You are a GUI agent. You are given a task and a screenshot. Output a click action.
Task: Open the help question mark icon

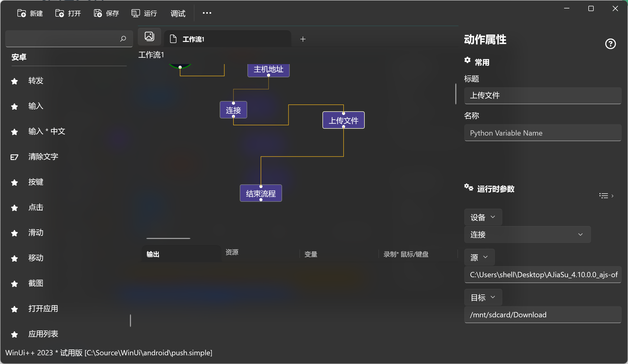coord(610,44)
